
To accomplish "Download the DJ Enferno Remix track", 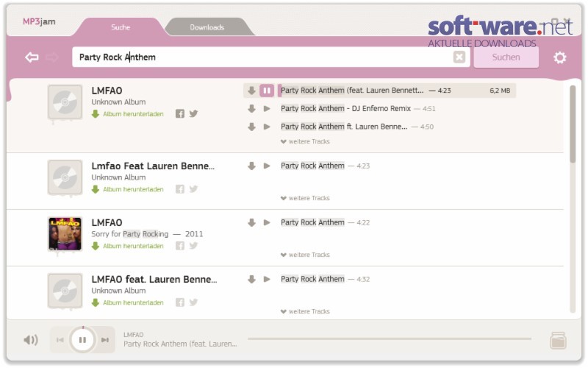I will point(251,108).
